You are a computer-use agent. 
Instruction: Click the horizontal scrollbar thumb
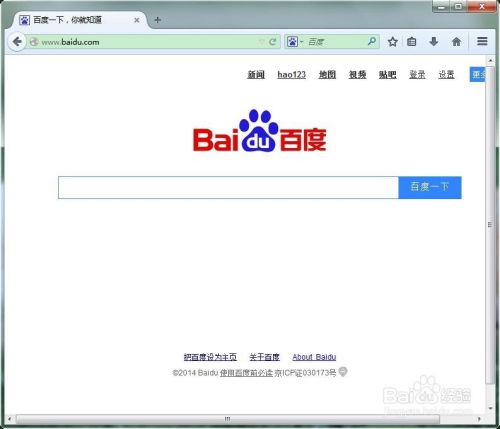(x=228, y=419)
